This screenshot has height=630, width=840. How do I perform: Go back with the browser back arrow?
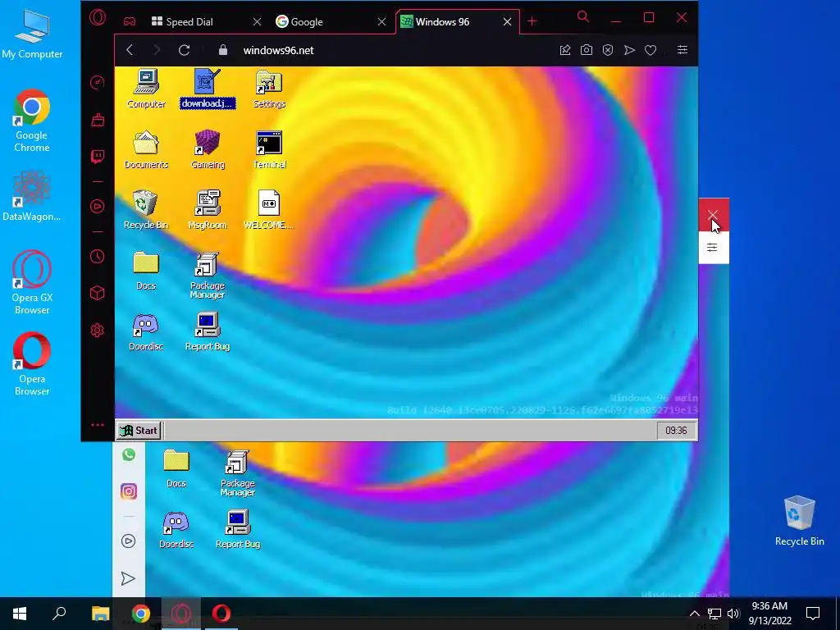coord(130,50)
